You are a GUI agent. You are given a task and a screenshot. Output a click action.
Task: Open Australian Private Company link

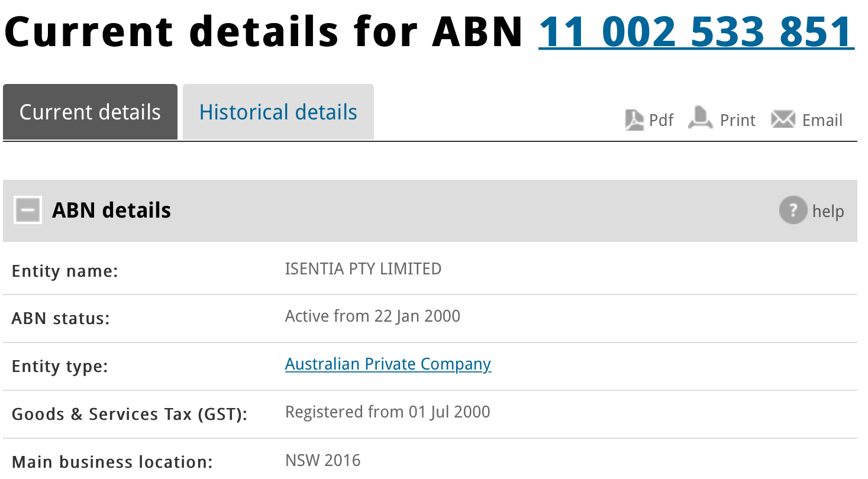(388, 364)
